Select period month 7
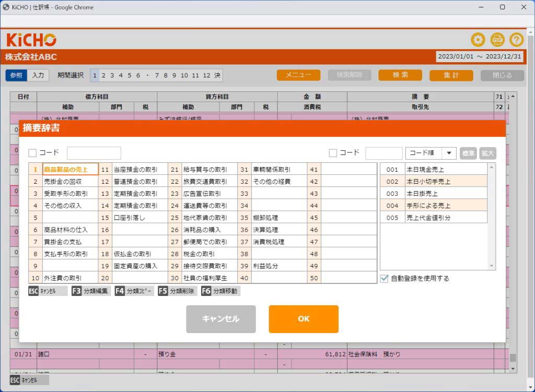The image size is (535, 392). pos(157,75)
